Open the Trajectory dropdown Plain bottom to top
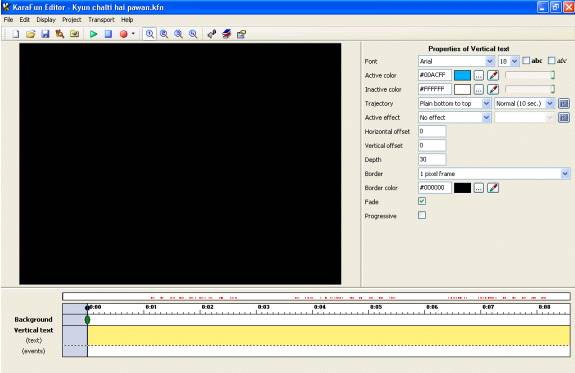Image resolution: width=575 pixels, height=373 pixels. point(454,104)
